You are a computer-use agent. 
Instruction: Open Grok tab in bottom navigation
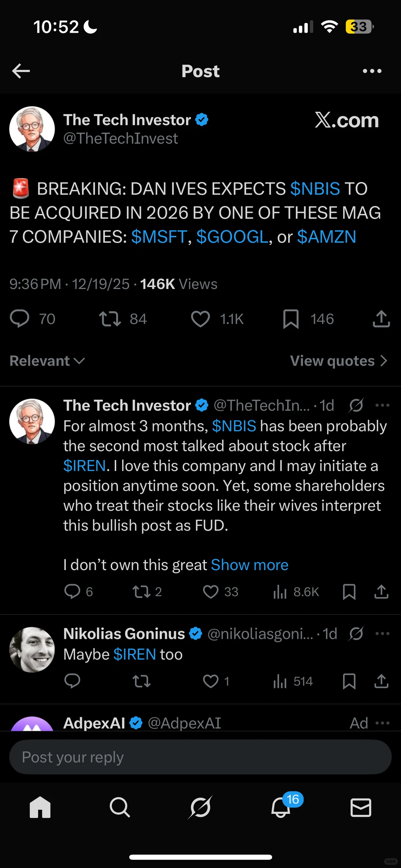point(200,807)
